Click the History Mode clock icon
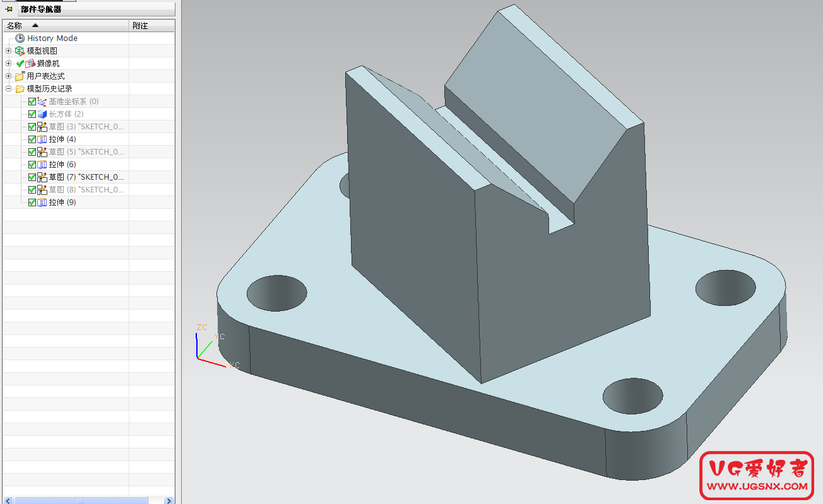This screenshot has height=504, width=823. click(20, 38)
